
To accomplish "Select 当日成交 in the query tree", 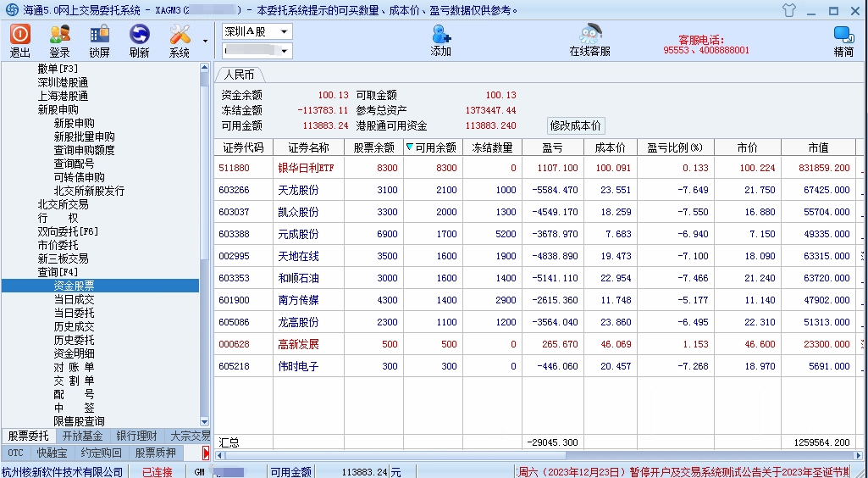I will 75,299.
